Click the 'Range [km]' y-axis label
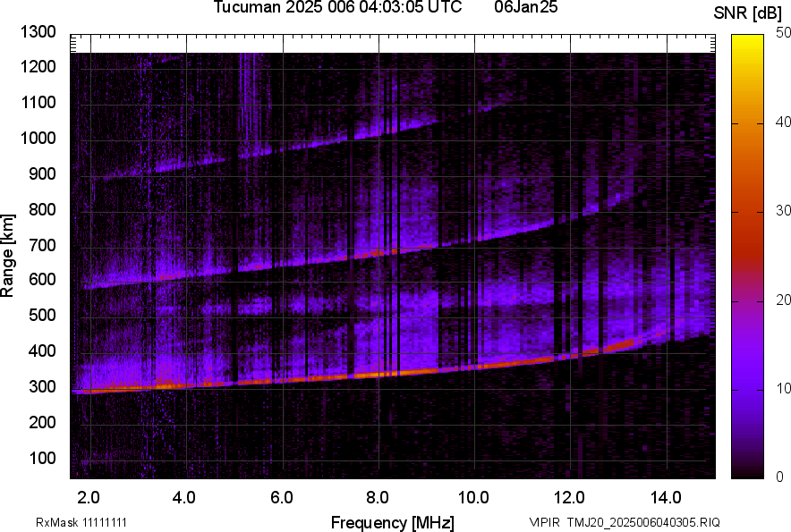The width and height of the screenshot is (791, 532). coord(8,256)
